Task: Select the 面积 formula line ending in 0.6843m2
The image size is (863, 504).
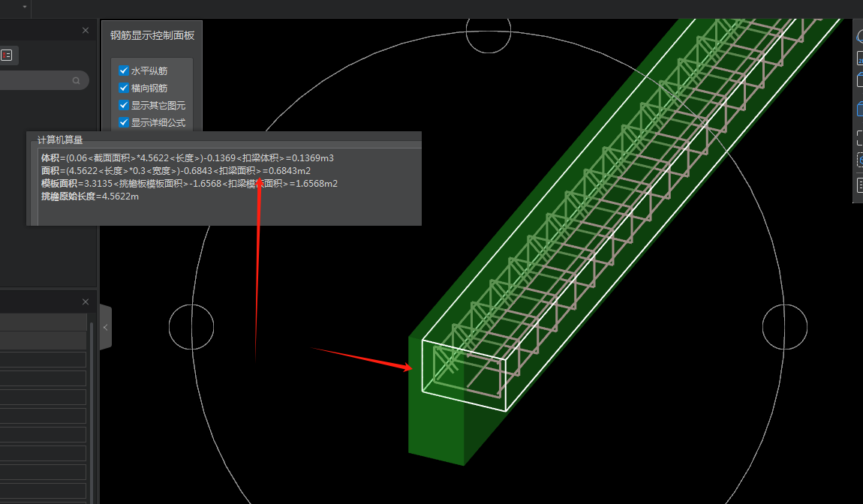Action: click(x=176, y=170)
